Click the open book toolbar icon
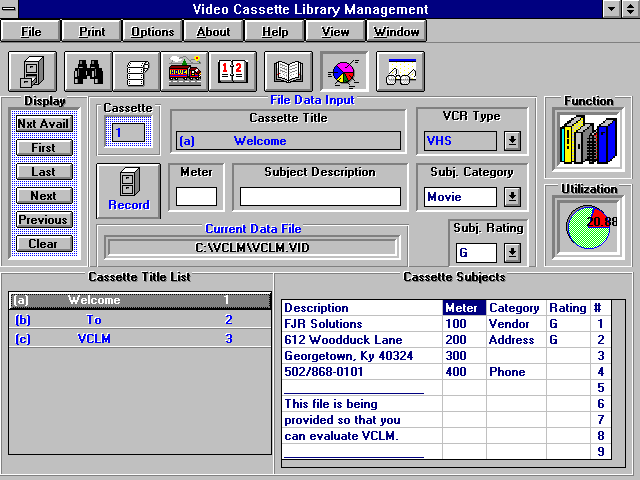Viewport: 640px width, 480px height. 288,71
